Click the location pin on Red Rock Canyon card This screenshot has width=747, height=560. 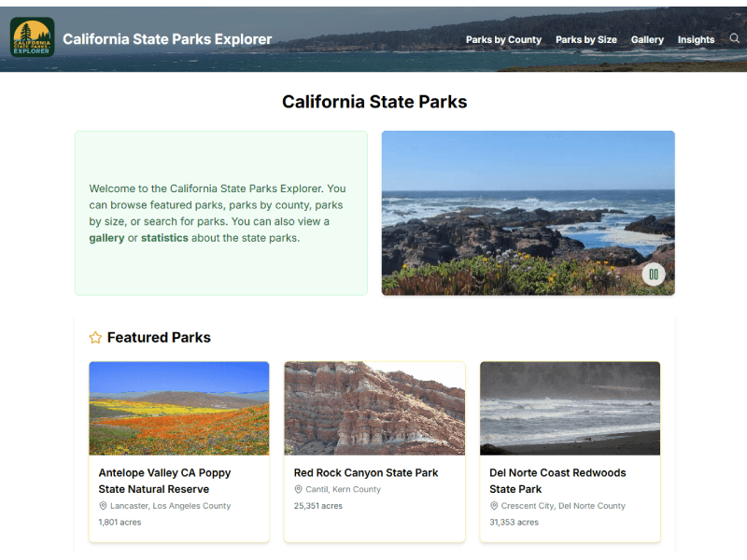tap(298, 489)
